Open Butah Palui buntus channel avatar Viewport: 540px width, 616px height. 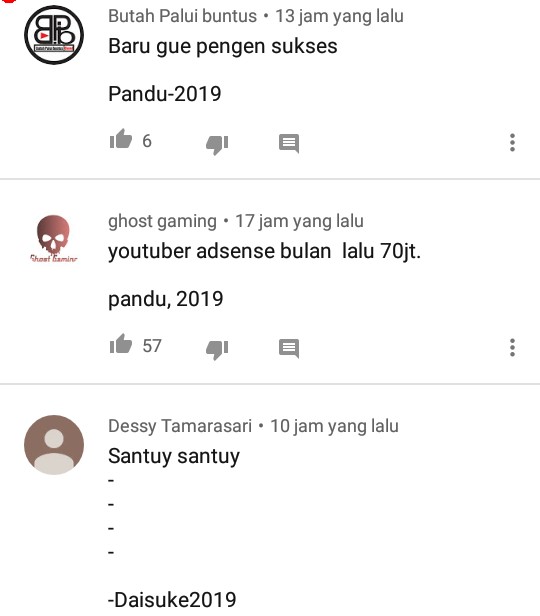click(54, 35)
